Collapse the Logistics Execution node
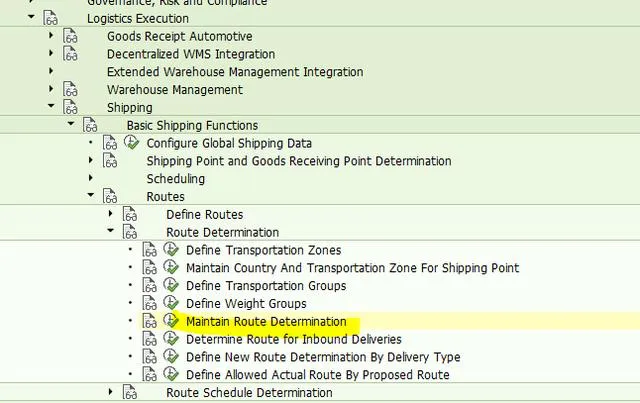This screenshot has width=640, height=403. pos(31,18)
